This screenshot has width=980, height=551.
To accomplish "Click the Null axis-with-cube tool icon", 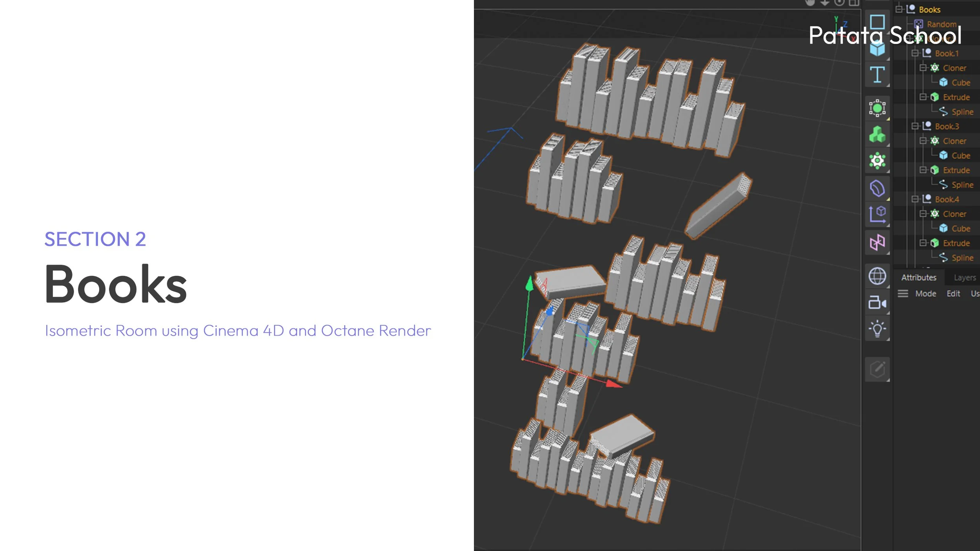I will tap(877, 214).
